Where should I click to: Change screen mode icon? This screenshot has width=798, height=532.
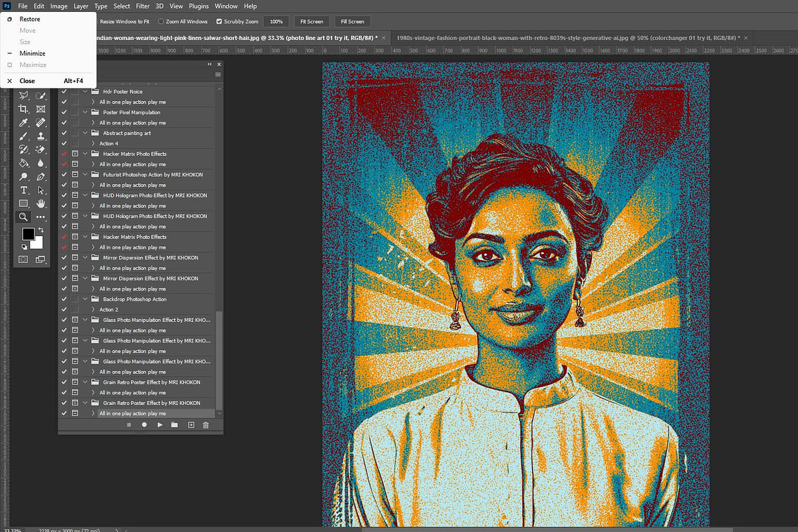41,259
